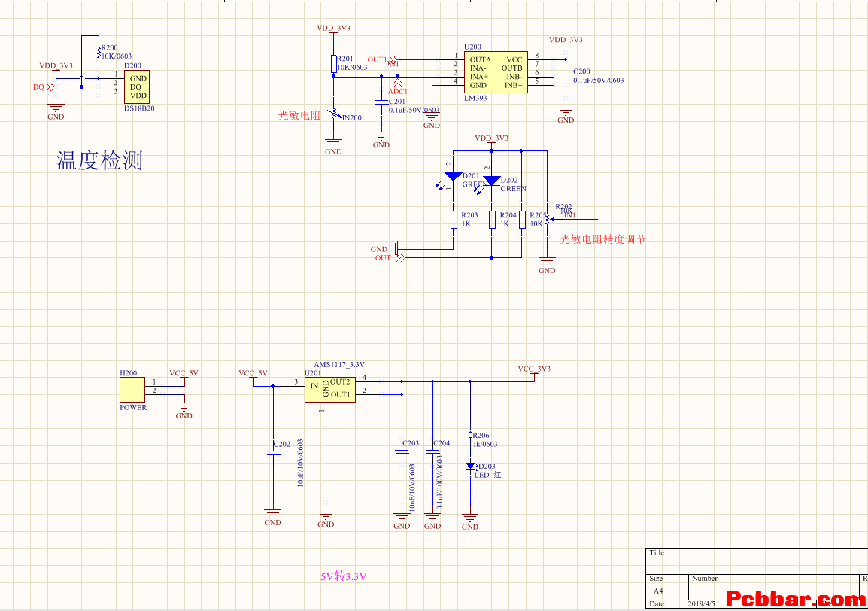
Task: Select the ADC1 port symbol
Action: pos(397,87)
